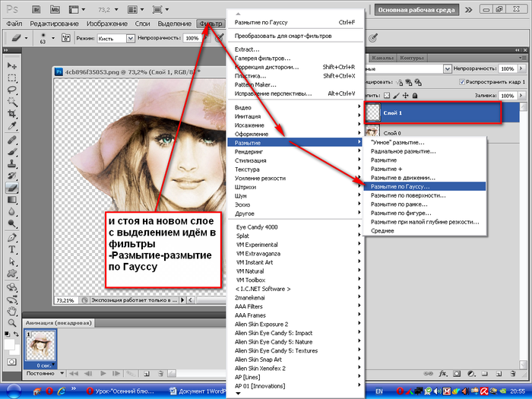Open the Файл menu
Viewport: 532px width, 399px height.
click(14, 24)
